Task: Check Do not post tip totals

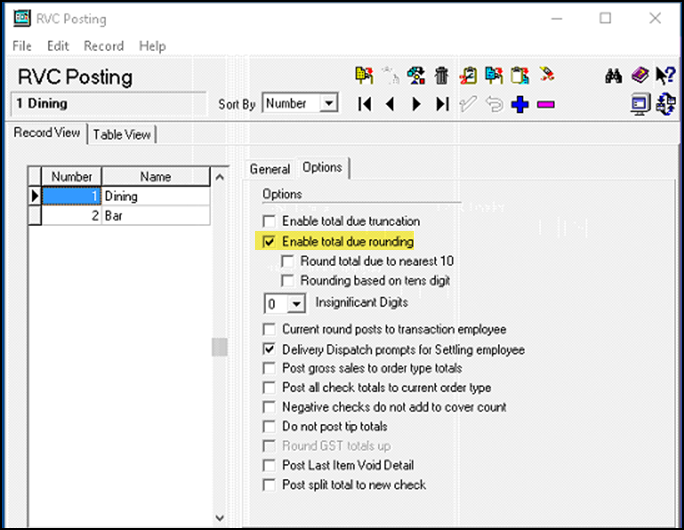Action: pos(268,427)
